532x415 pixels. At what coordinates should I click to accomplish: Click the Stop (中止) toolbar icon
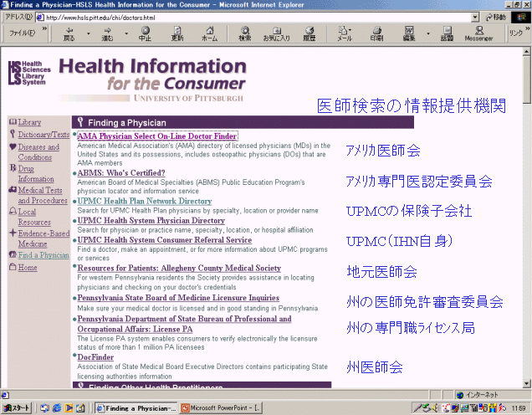(145, 33)
